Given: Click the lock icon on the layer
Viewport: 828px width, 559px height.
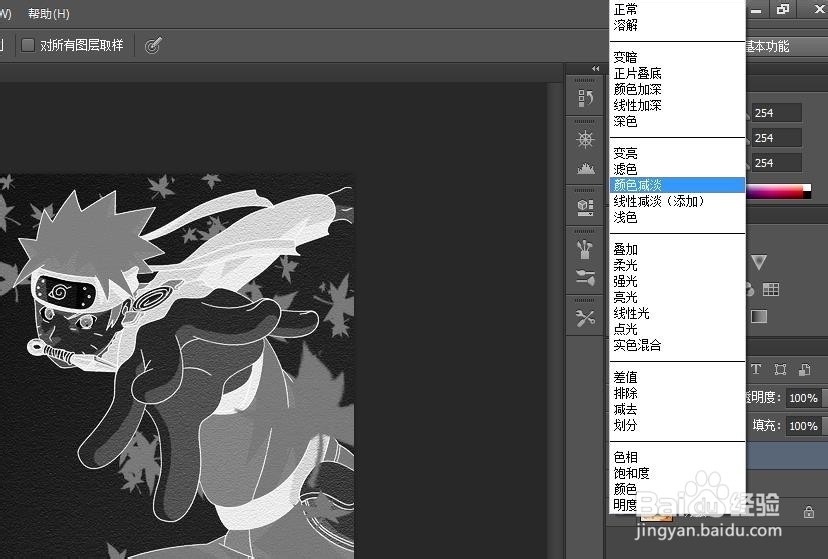Looking at the screenshot, I should (808, 512).
